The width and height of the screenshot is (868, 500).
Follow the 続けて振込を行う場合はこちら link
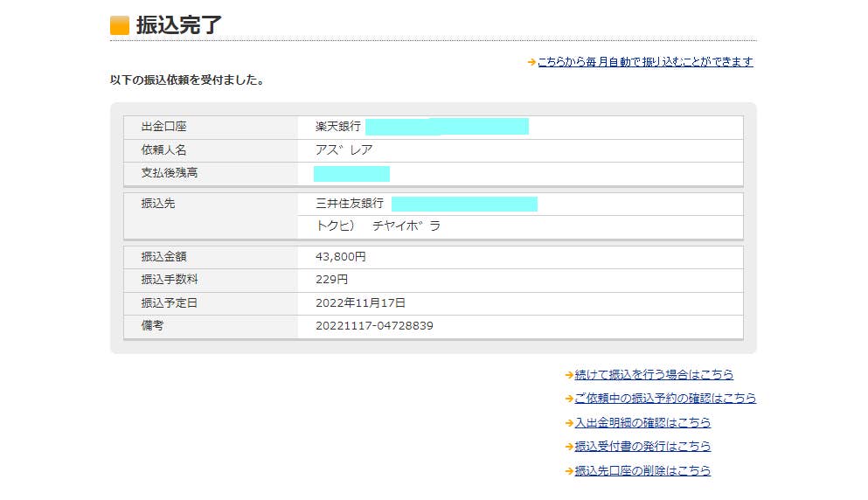click(654, 375)
